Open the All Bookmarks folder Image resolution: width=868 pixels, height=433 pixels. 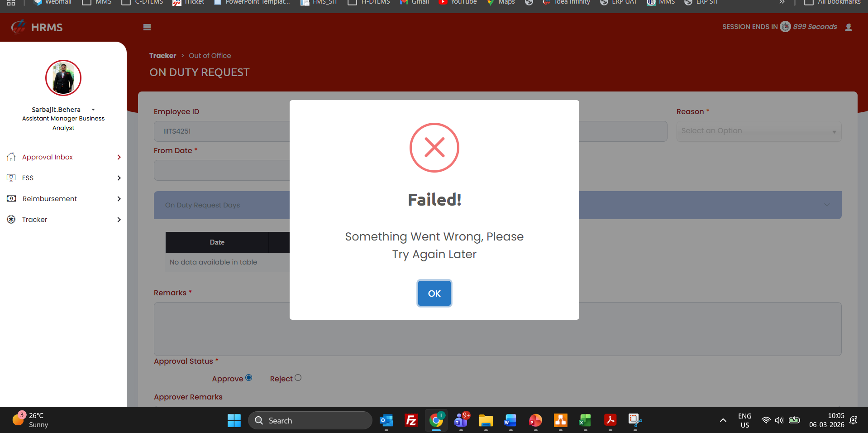(x=832, y=3)
